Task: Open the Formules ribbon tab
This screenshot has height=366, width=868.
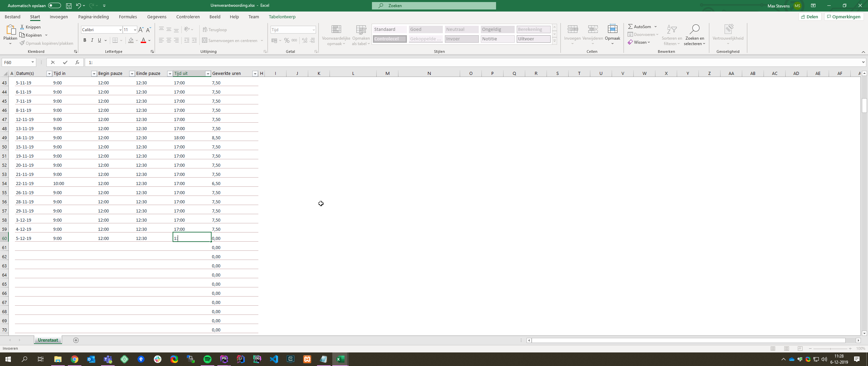Action: point(128,17)
